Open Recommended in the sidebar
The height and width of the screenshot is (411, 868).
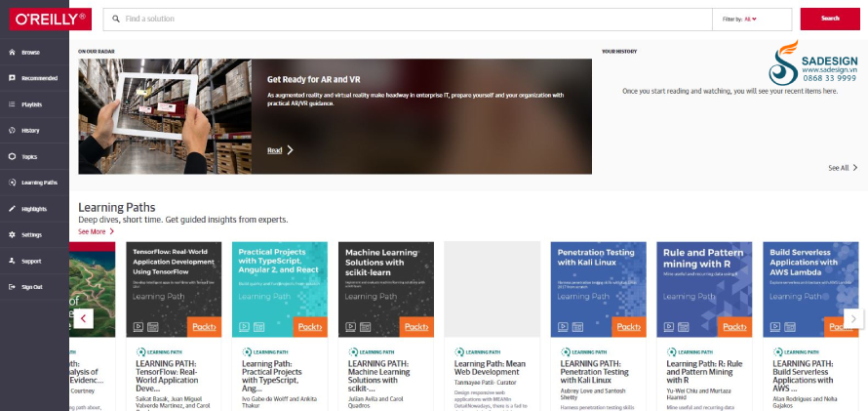34,78
